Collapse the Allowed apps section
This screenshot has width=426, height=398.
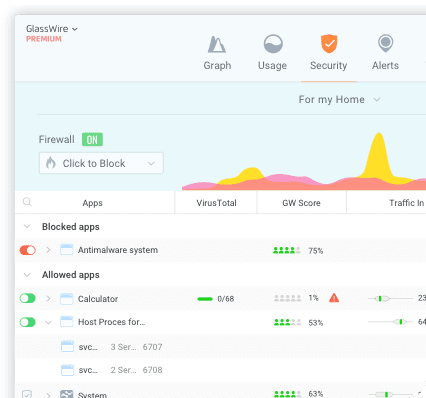tap(27, 275)
